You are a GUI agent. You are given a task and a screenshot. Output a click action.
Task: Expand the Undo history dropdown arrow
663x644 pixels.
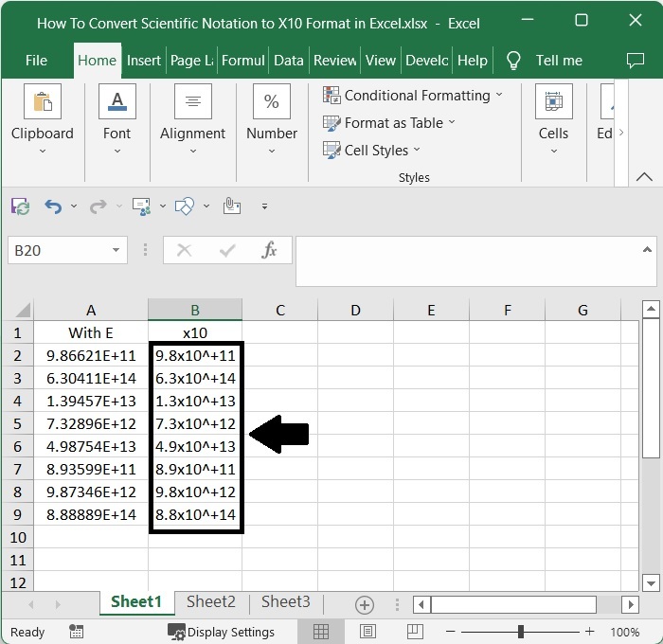[x=74, y=206]
